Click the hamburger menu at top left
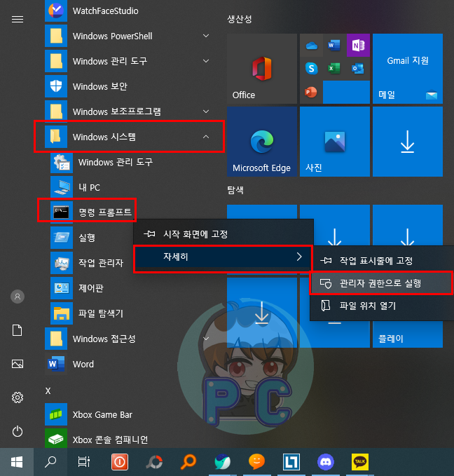The width and height of the screenshot is (454, 476). [x=18, y=20]
